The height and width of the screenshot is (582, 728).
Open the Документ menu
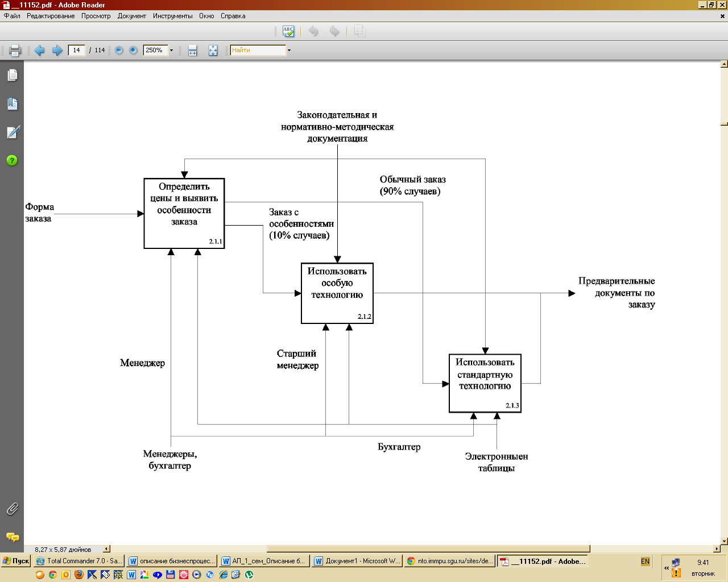point(132,16)
